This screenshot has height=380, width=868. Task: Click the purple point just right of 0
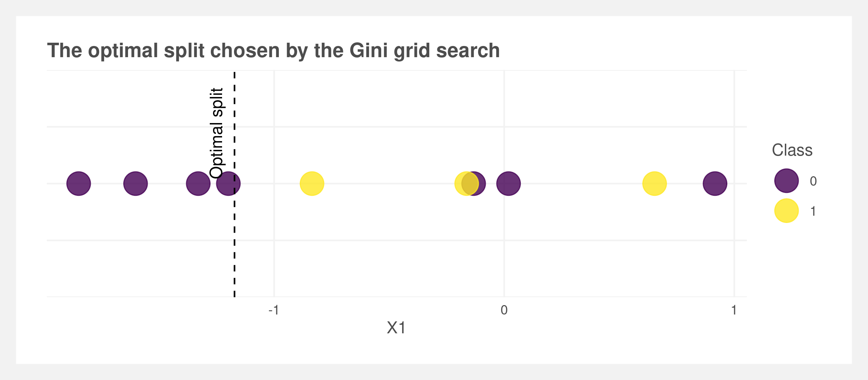tap(509, 183)
